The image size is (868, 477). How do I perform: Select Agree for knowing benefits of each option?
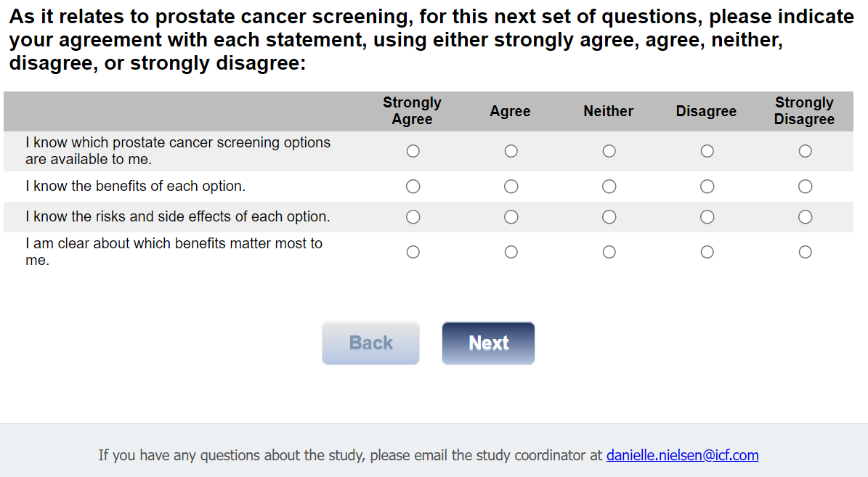click(x=511, y=187)
